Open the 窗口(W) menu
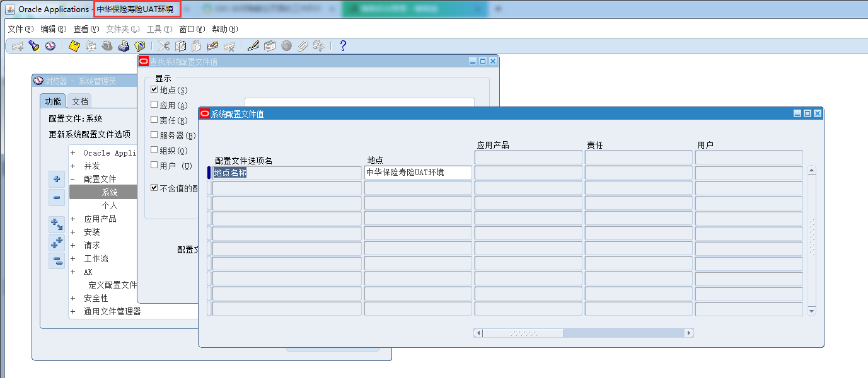Image resolution: width=868 pixels, height=378 pixels. coord(192,29)
